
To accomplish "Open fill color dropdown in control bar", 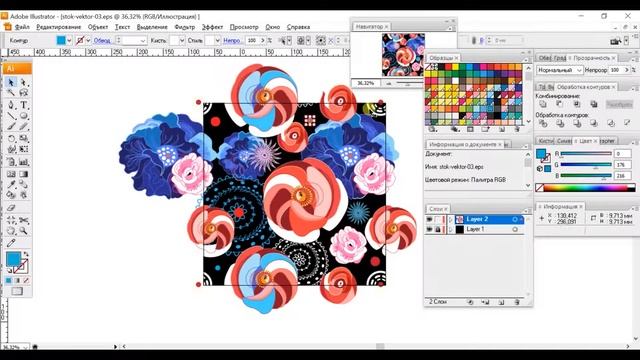I will click(x=69, y=40).
